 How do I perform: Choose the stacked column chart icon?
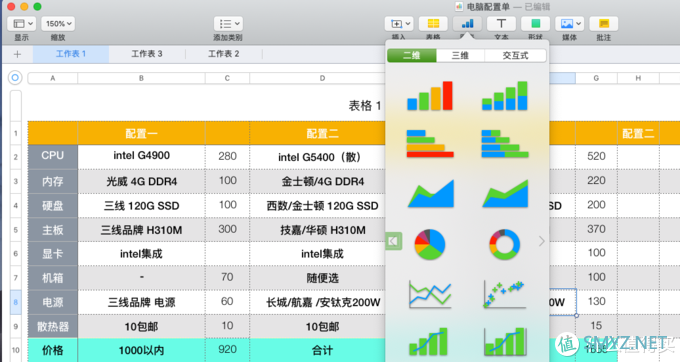[505, 96]
